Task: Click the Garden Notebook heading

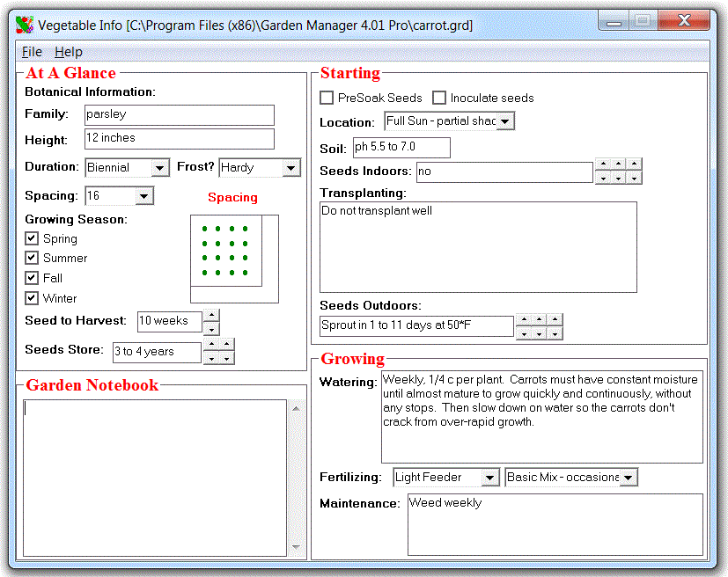Action: point(92,385)
